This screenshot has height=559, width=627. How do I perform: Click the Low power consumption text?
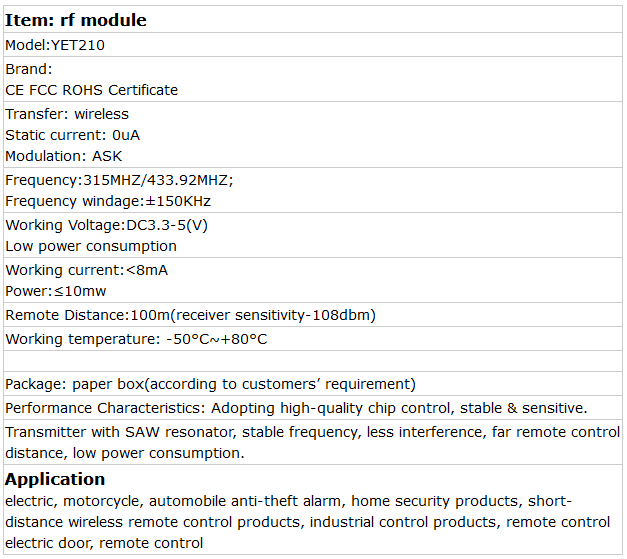point(91,246)
